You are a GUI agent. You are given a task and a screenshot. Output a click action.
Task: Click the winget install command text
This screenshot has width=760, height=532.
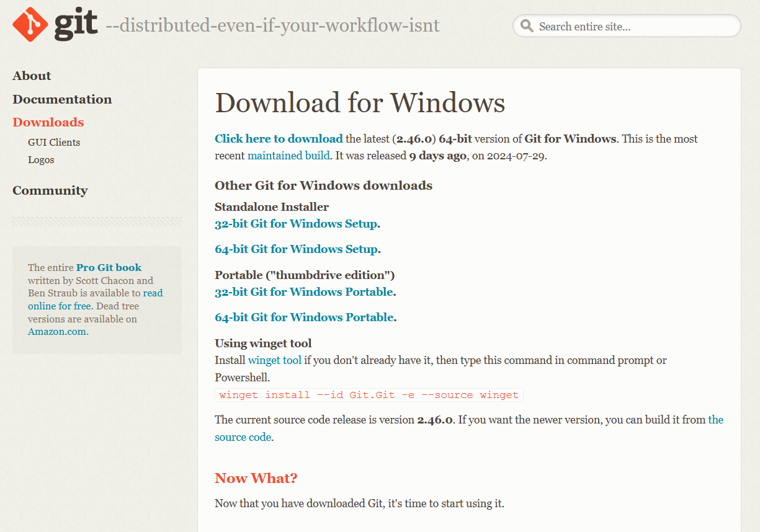point(369,395)
